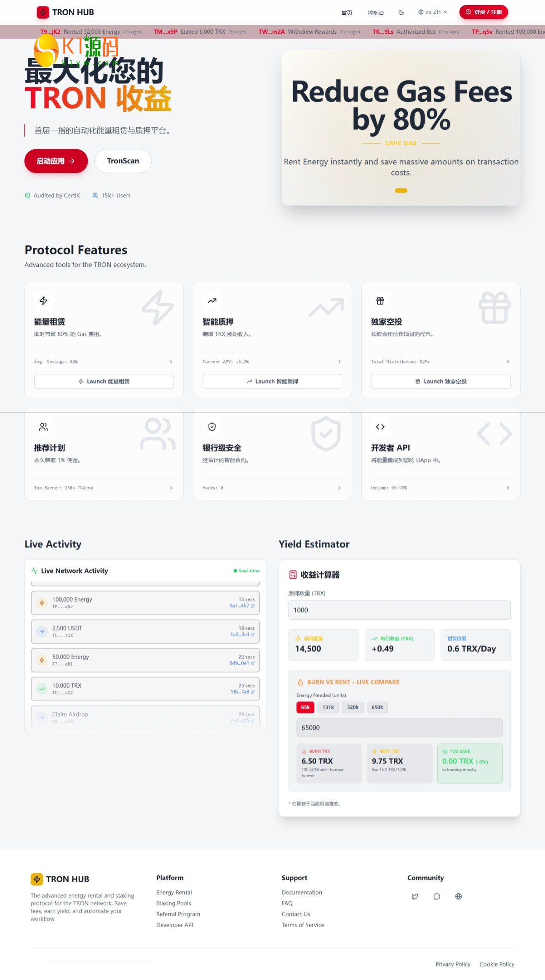The width and height of the screenshot is (545, 980).
Task: Select the 650k energy preset
Action: pos(377,707)
